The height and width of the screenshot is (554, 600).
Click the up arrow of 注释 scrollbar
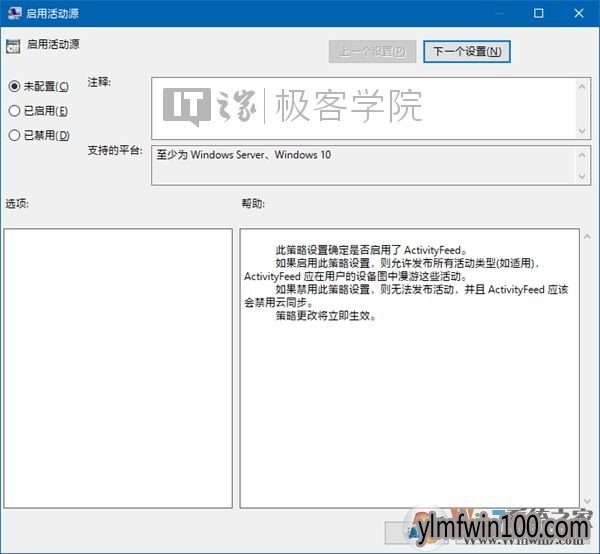tap(582, 87)
